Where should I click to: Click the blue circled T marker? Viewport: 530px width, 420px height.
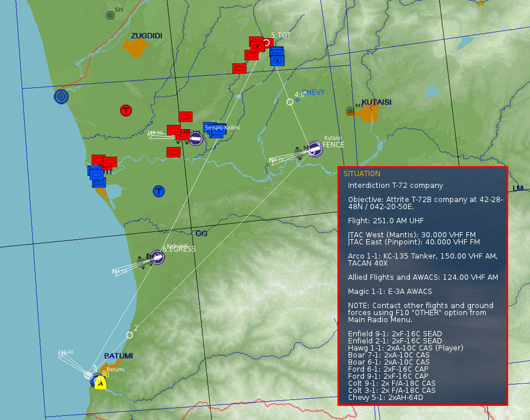pyautogui.click(x=158, y=191)
